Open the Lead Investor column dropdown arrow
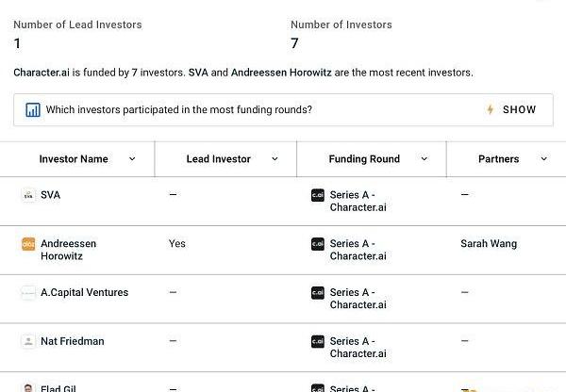Viewport: 566px width, 392px height. [x=275, y=159]
